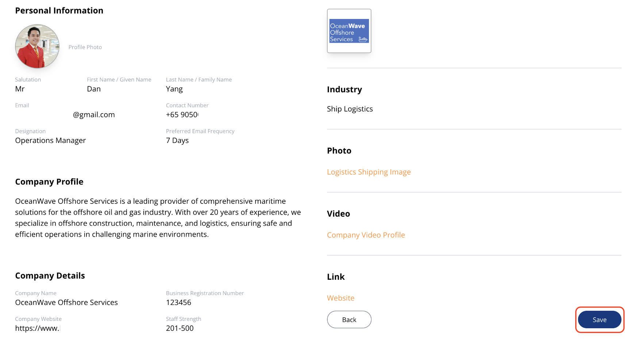Viewport: 643px width, 364px height.
Task: Click the company name OceanWave Offshore Services
Action: 66,302
